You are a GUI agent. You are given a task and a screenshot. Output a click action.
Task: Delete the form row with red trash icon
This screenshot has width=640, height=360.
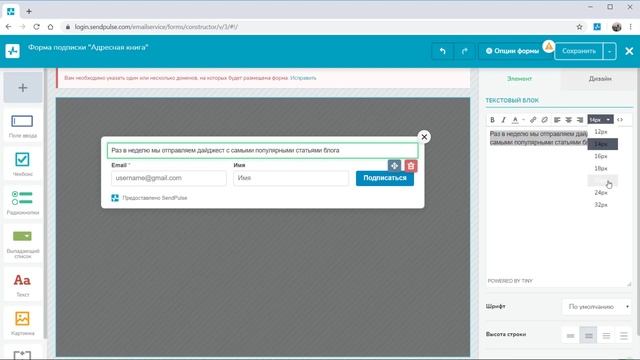click(x=411, y=166)
